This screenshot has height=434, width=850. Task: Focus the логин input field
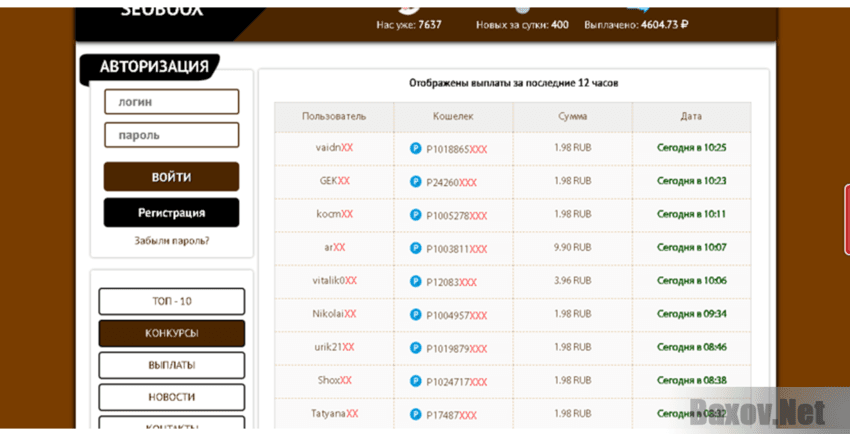coord(171,102)
